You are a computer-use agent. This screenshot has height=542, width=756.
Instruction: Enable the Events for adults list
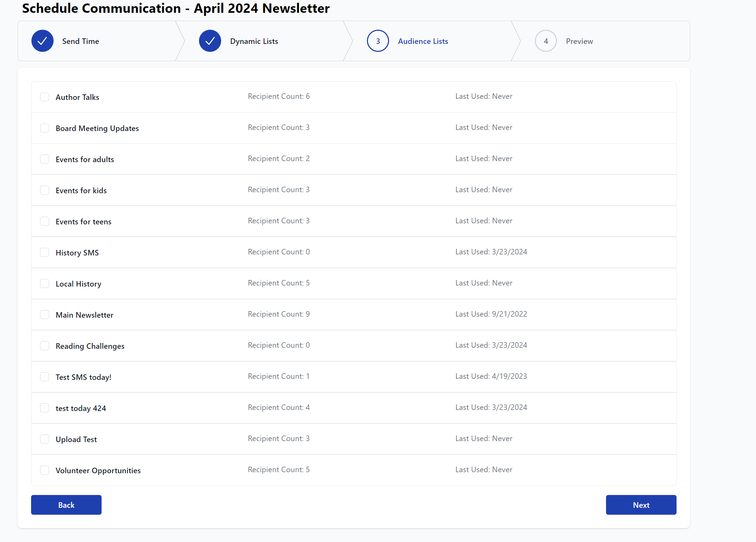45,159
